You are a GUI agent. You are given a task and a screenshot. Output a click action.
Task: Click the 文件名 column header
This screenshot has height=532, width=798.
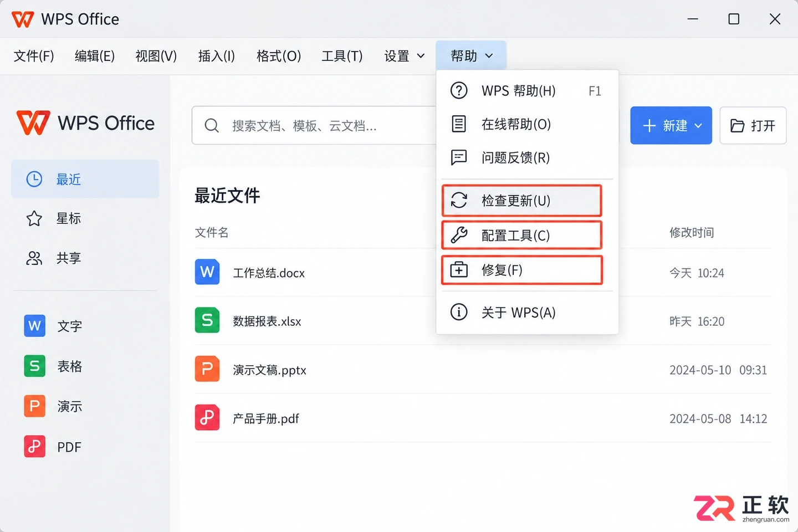click(212, 232)
